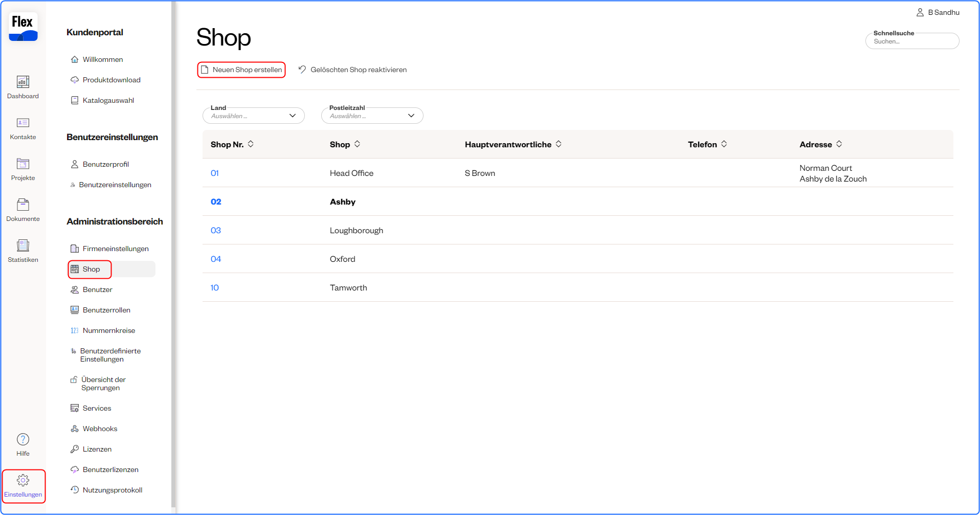Screen dimensions: 980x515
Task: Open the Dashboard icon in sidebar
Action: pos(23,82)
